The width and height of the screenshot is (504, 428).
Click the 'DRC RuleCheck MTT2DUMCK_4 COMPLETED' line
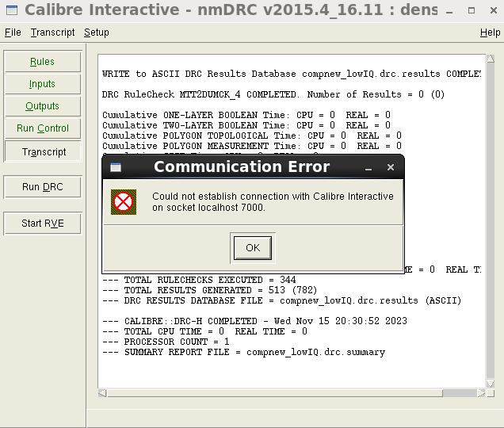tap(273, 94)
